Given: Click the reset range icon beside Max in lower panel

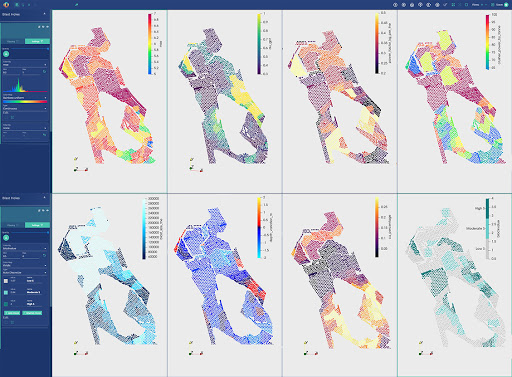Looking at the screenshot, I should coord(44,255).
